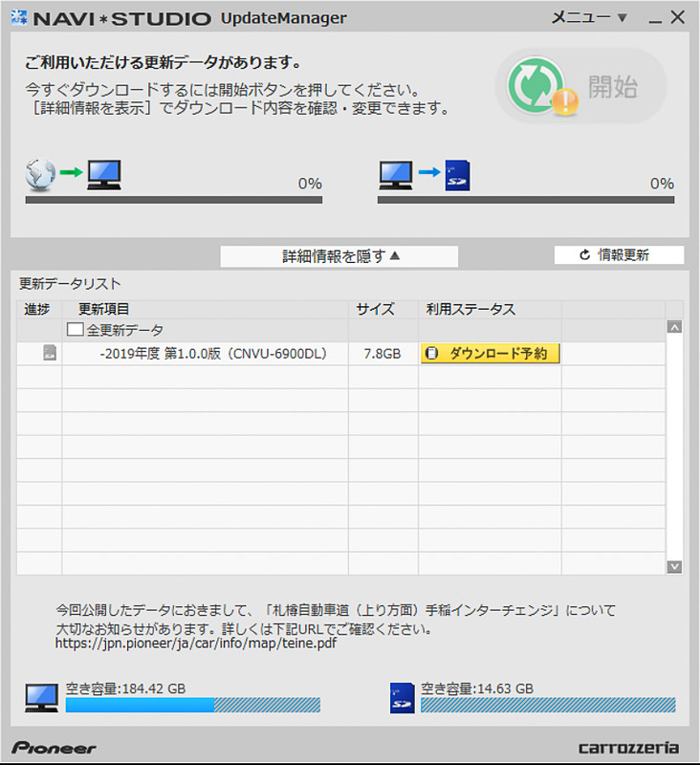Click the SD card capacity bar 14.63 GB
700x765 pixels.
pos(548,705)
